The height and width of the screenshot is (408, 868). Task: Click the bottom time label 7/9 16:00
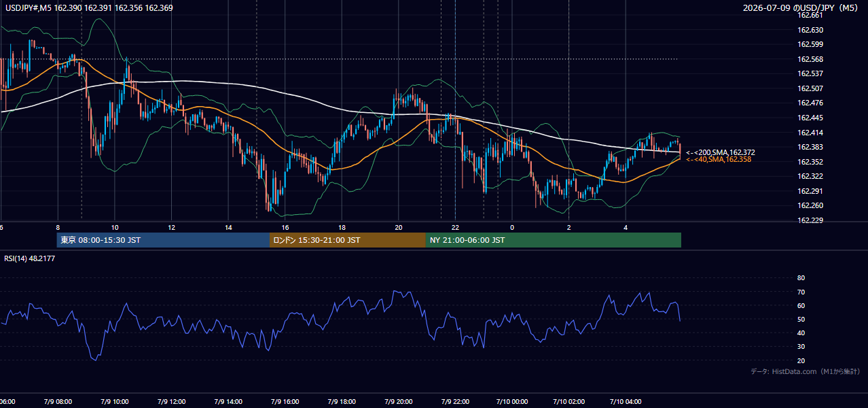click(285, 402)
